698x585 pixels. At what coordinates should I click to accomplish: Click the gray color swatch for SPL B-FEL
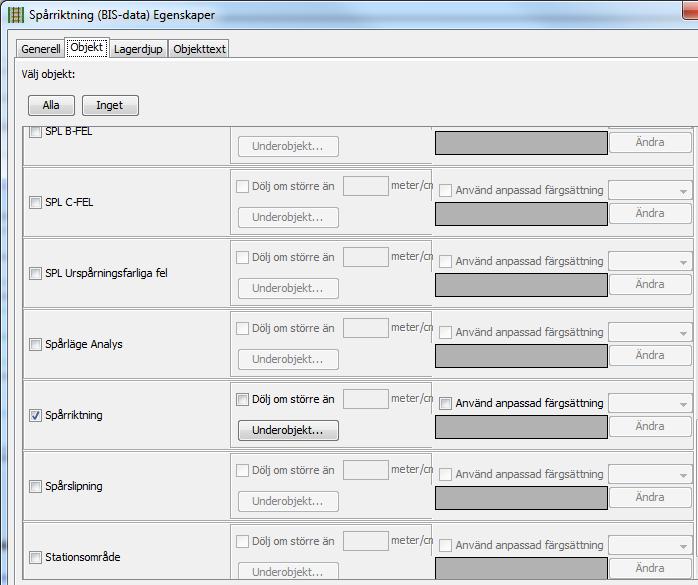pos(521,143)
